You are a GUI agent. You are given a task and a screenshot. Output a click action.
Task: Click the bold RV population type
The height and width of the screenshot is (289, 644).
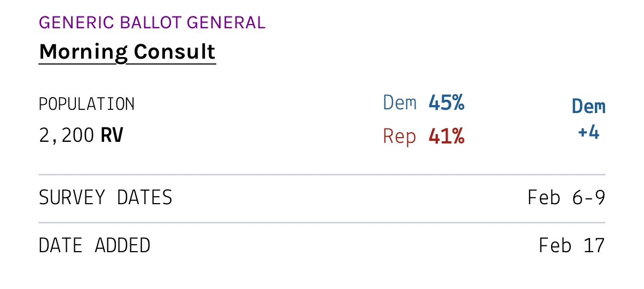pos(112,136)
